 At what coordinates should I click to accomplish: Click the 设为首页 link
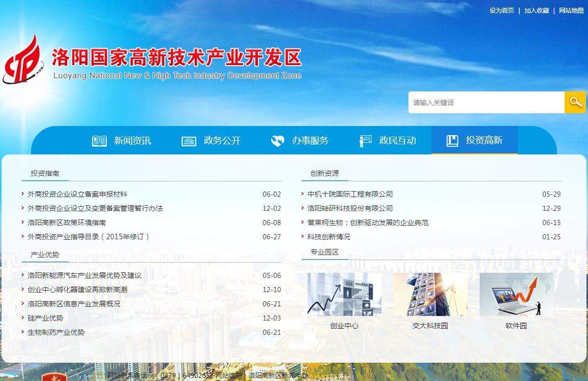click(502, 11)
